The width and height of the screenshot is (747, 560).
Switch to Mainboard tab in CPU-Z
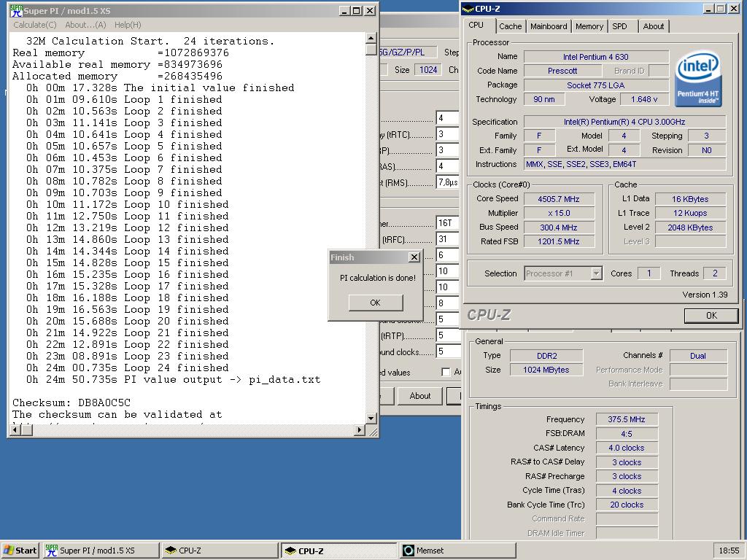coord(549,26)
